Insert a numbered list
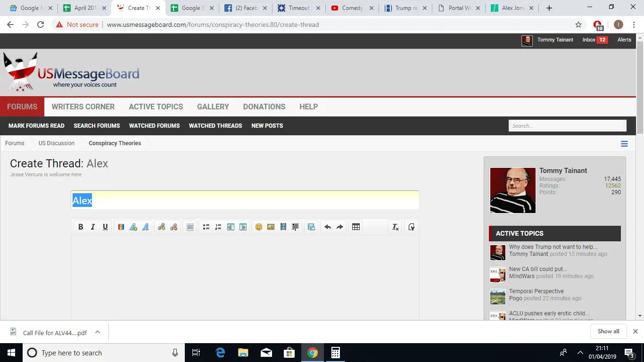The width and height of the screenshot is (644, 362). click(x=218, y=227)
